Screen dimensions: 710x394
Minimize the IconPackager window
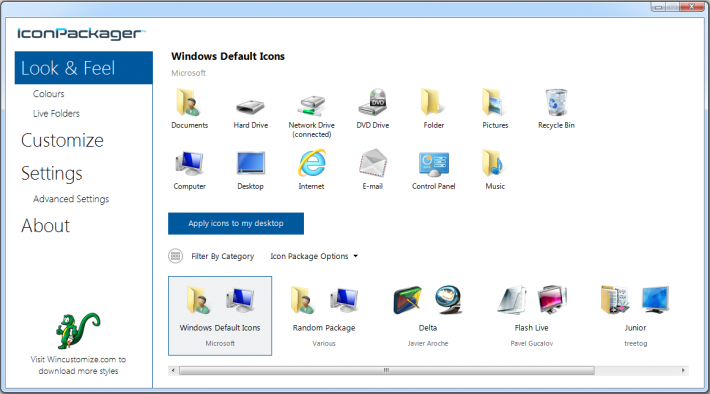coord(658,6)
